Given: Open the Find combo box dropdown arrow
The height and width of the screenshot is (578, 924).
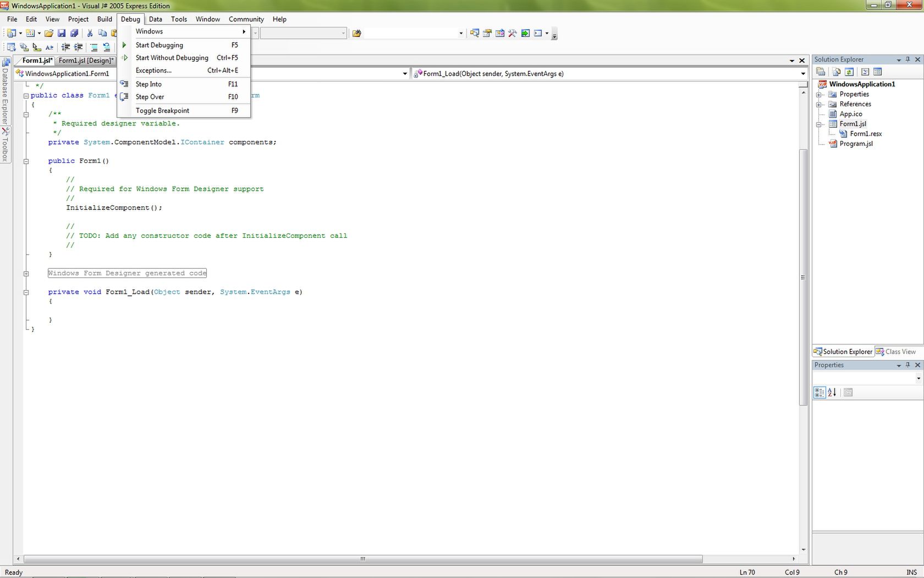Looking at the screenshot, I should (461, 33).
